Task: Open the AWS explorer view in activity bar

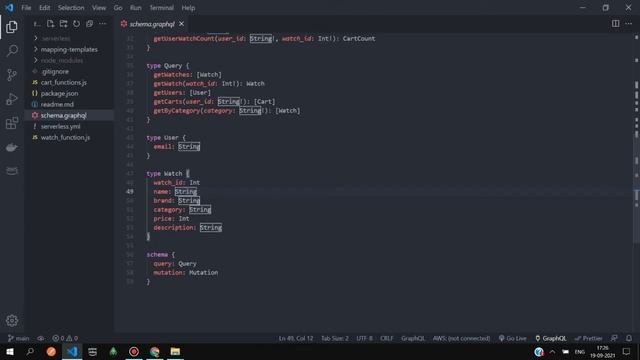Action: (x=12, y=171)
